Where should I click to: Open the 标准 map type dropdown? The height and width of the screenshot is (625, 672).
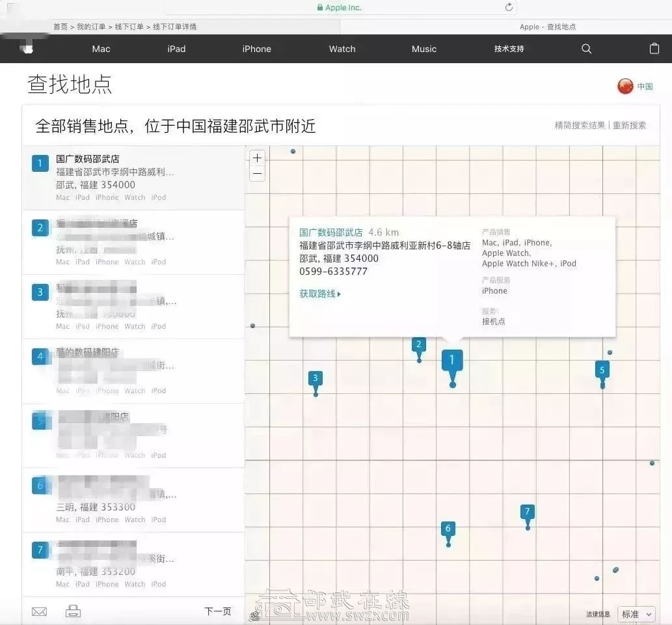[636, 614]
